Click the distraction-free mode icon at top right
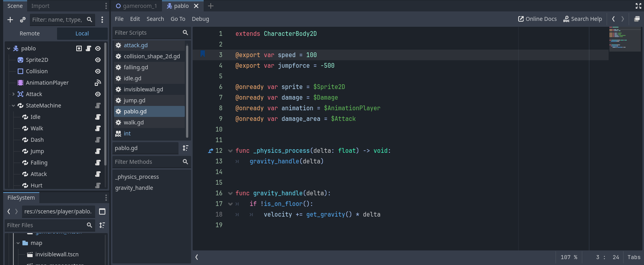 click(x=638, y=6)
